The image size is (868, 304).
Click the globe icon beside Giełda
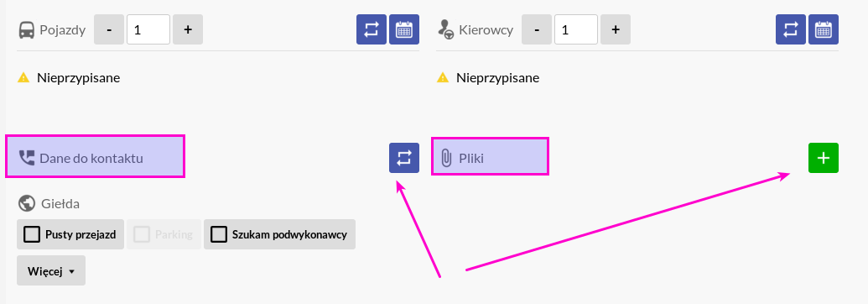tap(26, 203)
